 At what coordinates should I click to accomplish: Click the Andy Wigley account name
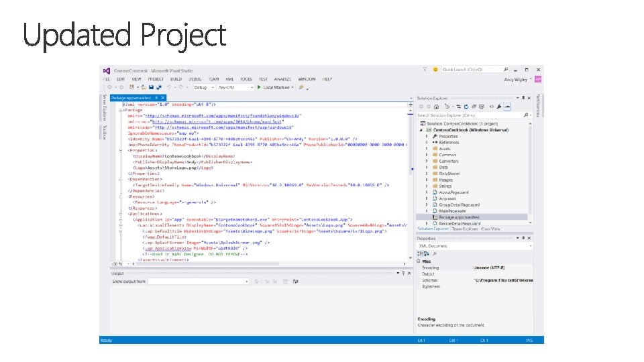click(x=515, y=79)
